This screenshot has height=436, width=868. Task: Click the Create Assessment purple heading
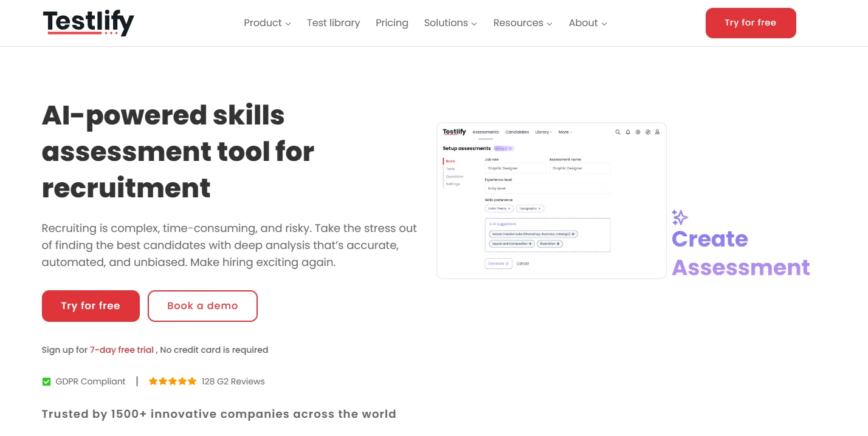pos(741,253)
